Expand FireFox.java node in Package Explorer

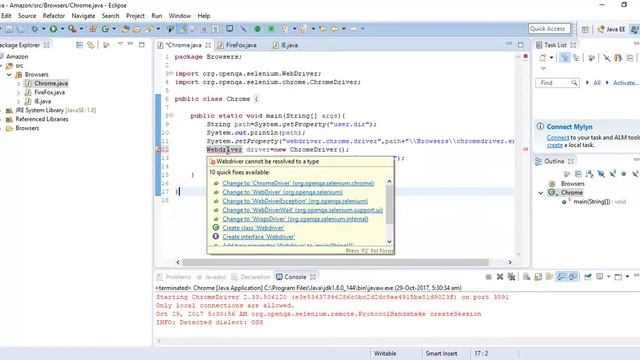pyautogui.click(x=18, y=93)
